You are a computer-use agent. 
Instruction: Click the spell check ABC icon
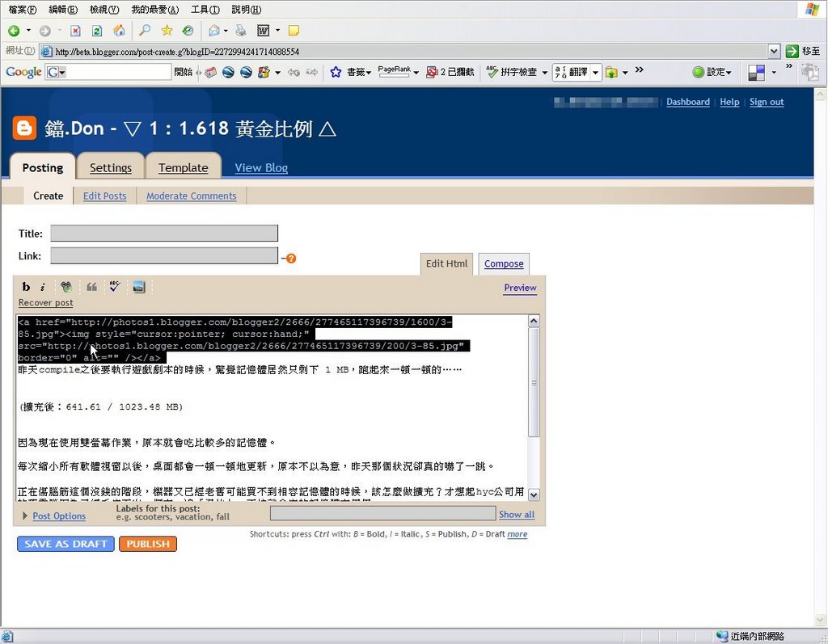(492, 72)
